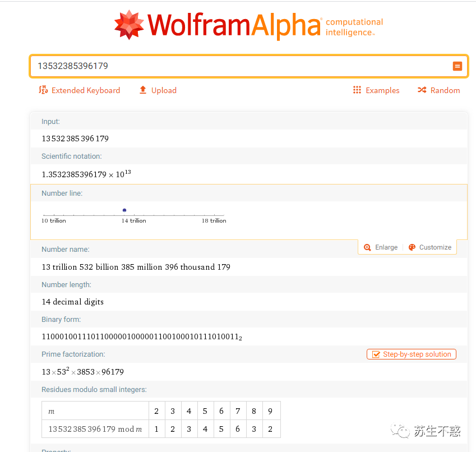Click the Input value 13 532 385 396 179

[x=75, y=139]
